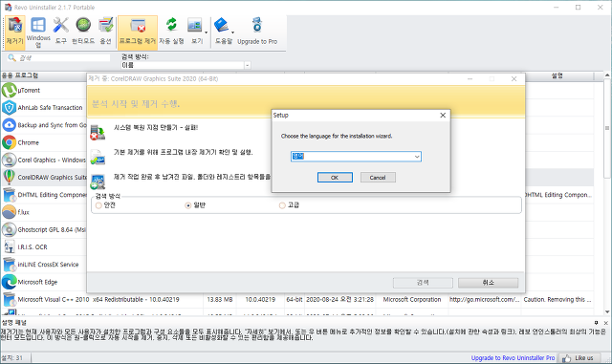Click scroll-down arrow of program list

coord(607,311)
